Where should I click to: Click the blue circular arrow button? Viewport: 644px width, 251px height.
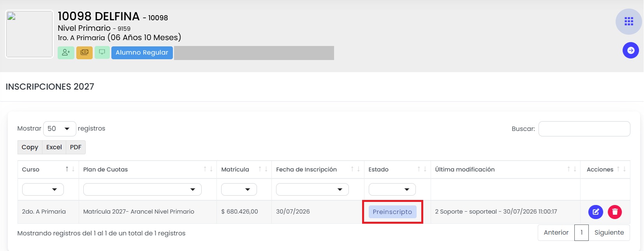630,50
